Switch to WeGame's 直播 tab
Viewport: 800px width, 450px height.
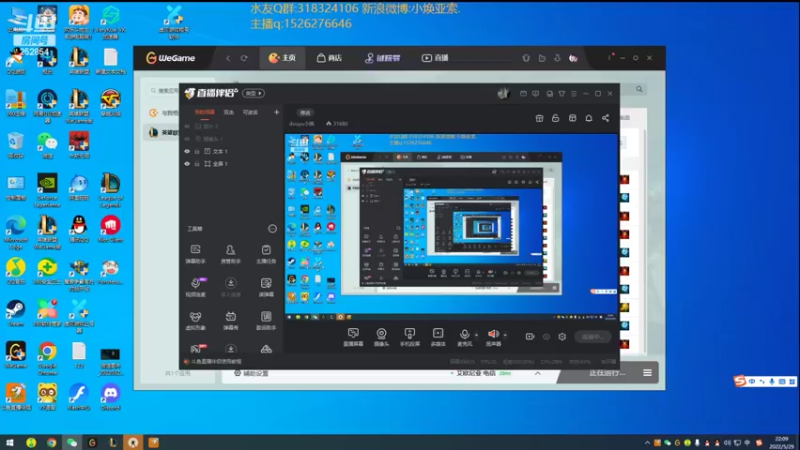(435, 58)
